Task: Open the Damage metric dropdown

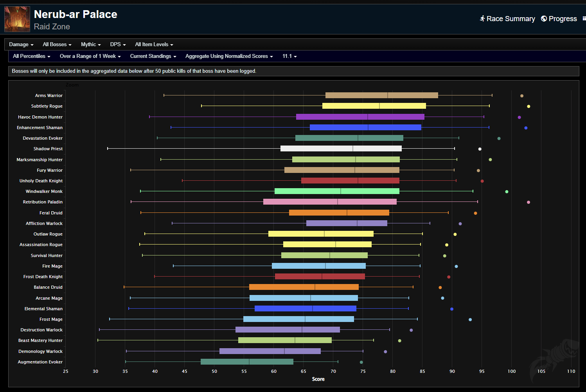Action: pos(21,45)
